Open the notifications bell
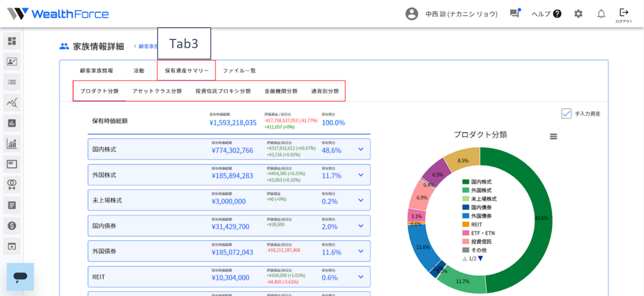The image size is (644, 296). tap(601, 14)
